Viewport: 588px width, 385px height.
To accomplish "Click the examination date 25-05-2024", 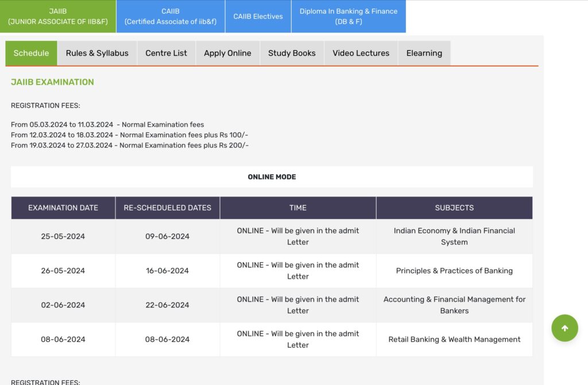I will point(63,236).
